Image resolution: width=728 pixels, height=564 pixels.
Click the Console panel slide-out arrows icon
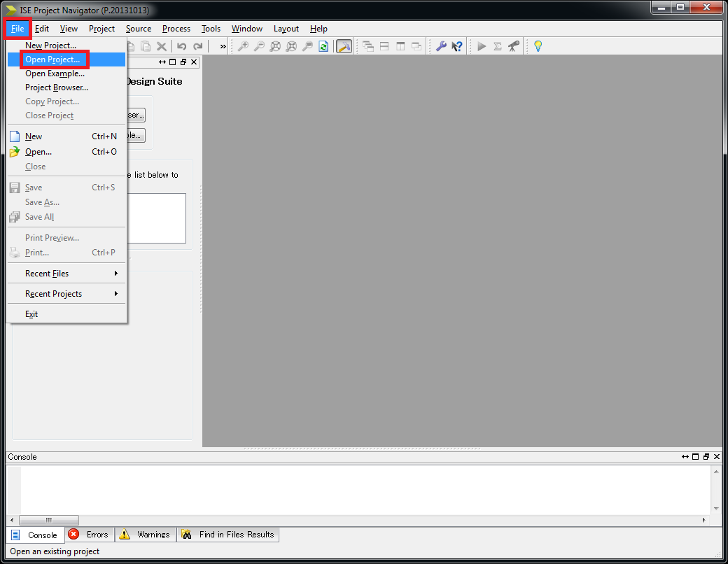(685, 457)
